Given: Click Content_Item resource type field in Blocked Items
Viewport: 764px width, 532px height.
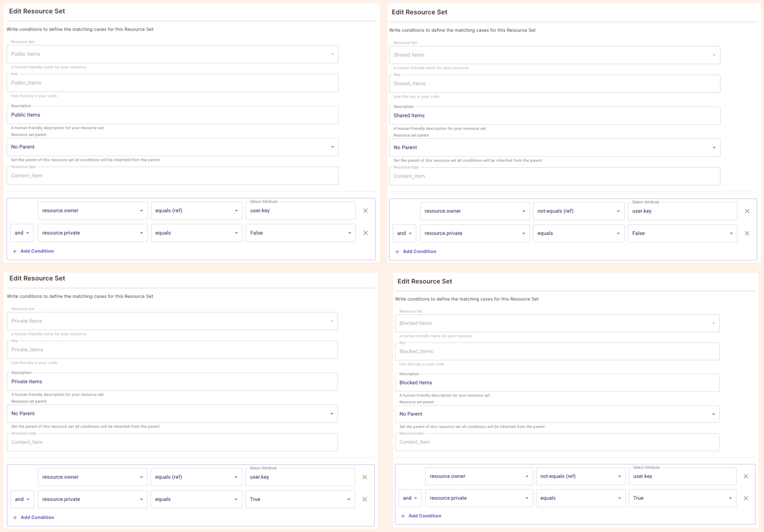Looking at the screenshot, I should 557,442.
